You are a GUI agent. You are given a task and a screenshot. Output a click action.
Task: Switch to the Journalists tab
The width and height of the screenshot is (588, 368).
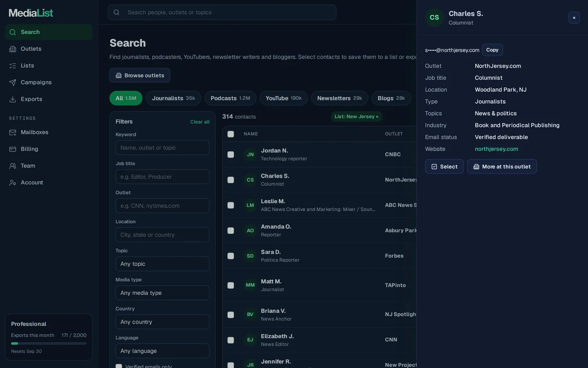pyautogui.click(x=174, y=98)
